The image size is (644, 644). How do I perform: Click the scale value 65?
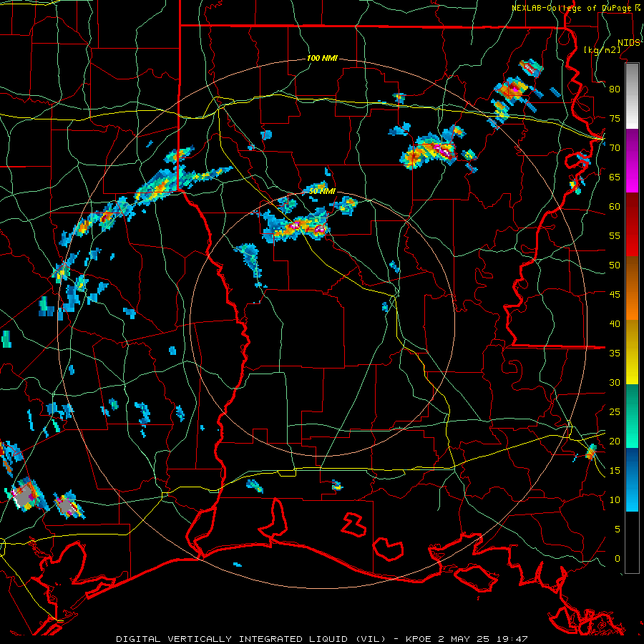615,177
